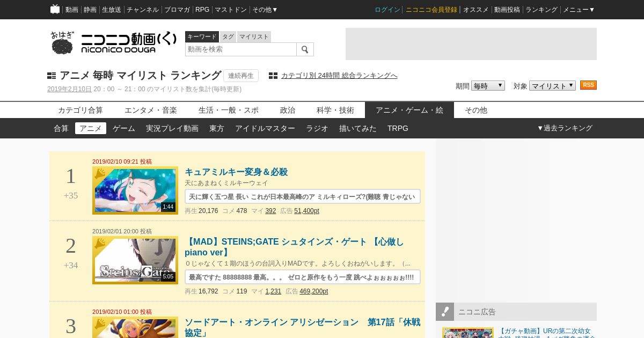Click the magnifier search button
Image resolution: width=644 pixels, height=338 pixels.
pos(305,49)
